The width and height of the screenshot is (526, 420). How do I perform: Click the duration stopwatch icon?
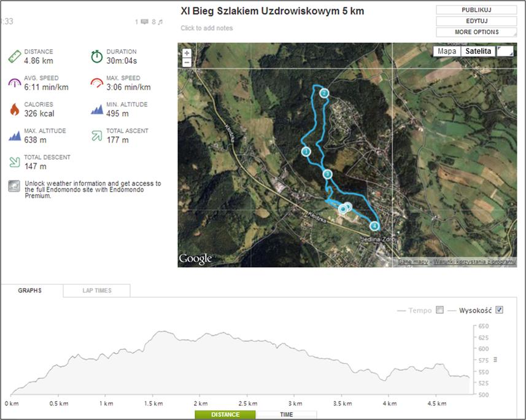(96, 56)
